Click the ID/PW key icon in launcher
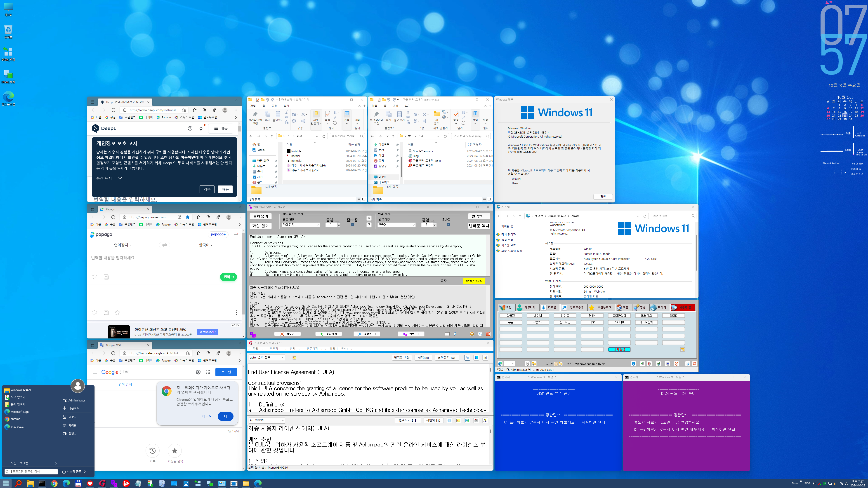 556,364
